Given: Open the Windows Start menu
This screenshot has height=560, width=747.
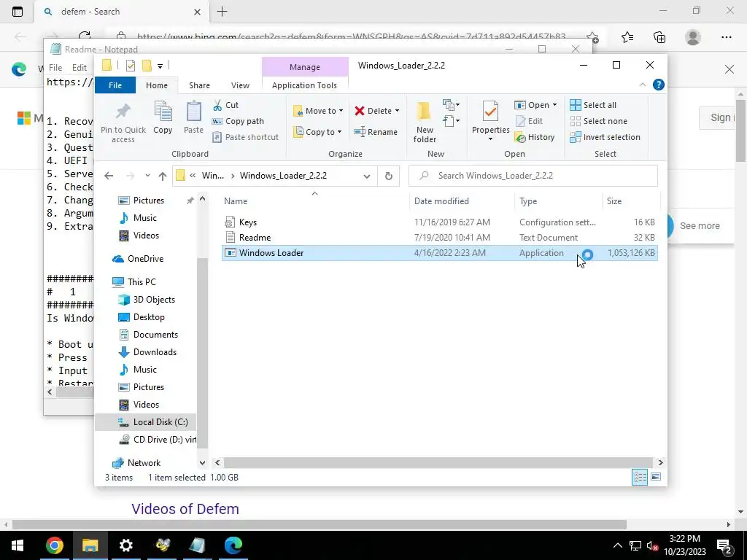Looking at the screenshot, I should point(18,545).
